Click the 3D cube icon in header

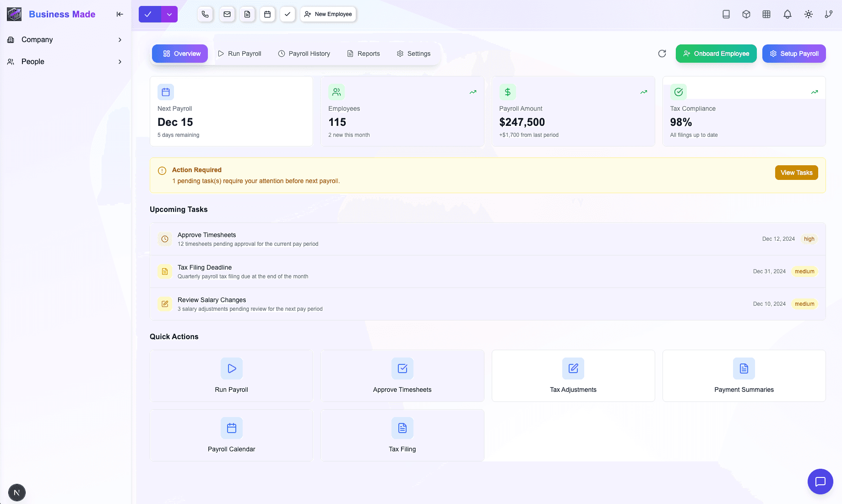(746, 14)
